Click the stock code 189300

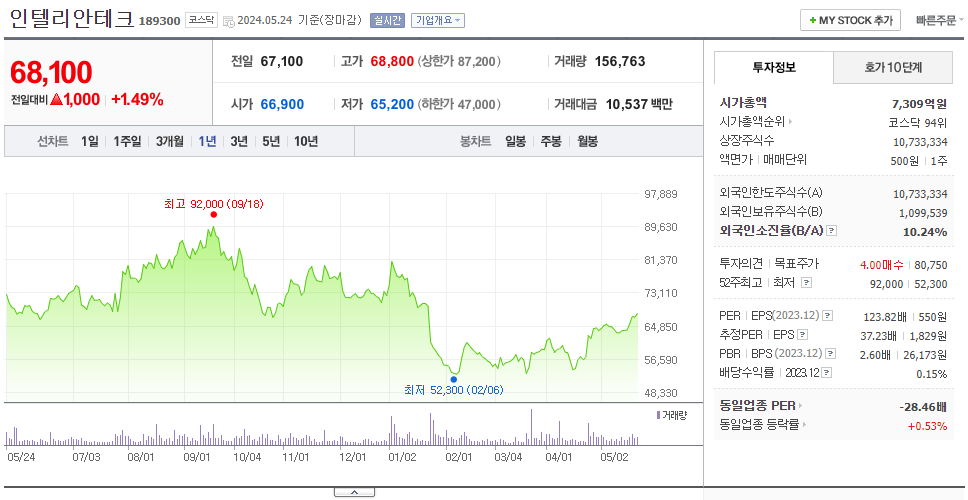(x=159, y=21)
